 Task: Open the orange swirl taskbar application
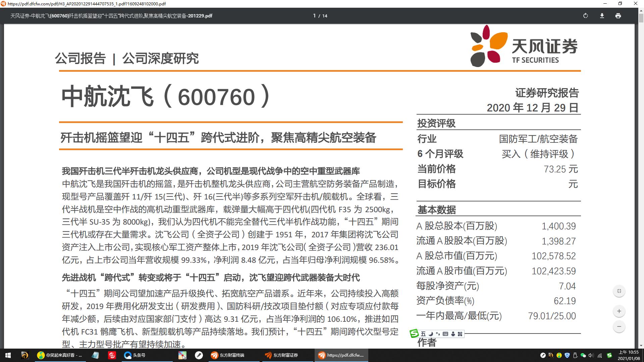[25, 355]
